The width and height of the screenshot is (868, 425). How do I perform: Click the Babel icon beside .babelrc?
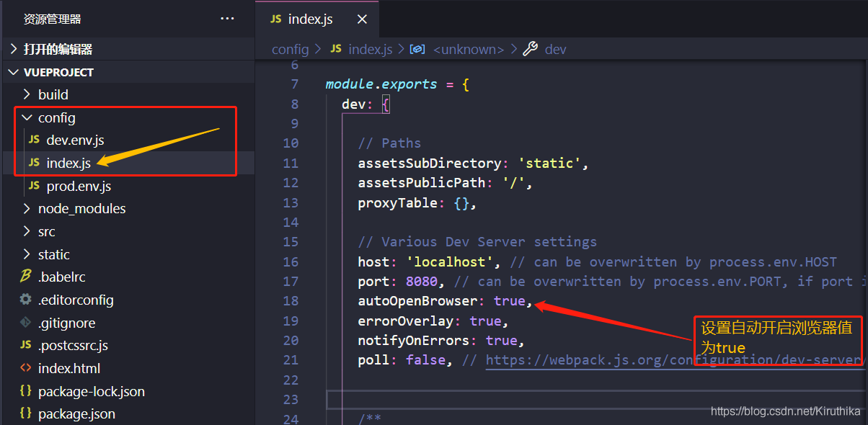click(x=26, y=277)
